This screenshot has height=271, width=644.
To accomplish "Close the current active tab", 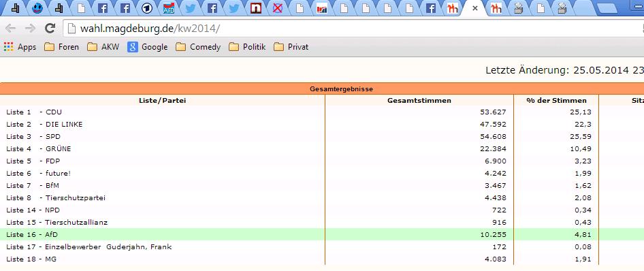I will [x=475, y=7].
